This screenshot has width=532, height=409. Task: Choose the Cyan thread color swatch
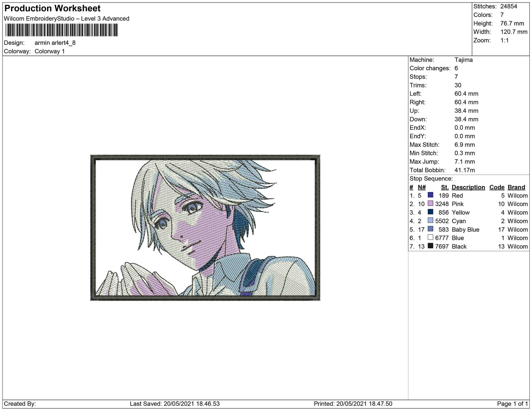(x=430, y=220)
